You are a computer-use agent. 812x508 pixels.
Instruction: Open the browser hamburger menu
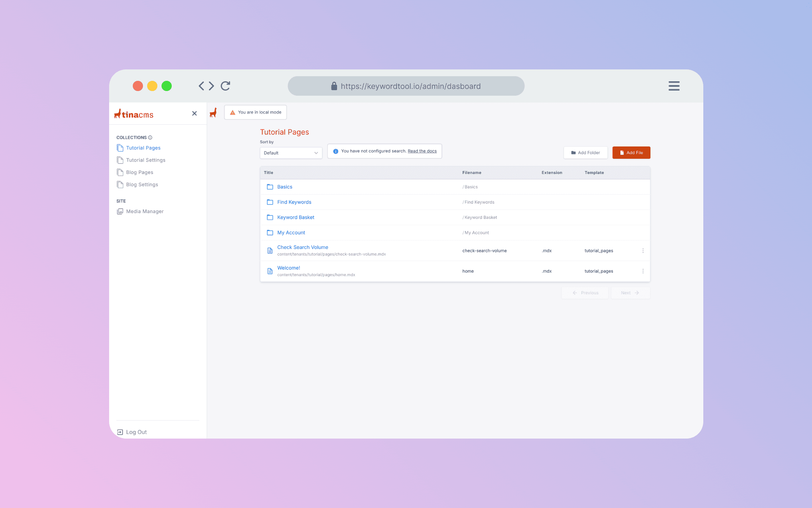coord(674,86)
